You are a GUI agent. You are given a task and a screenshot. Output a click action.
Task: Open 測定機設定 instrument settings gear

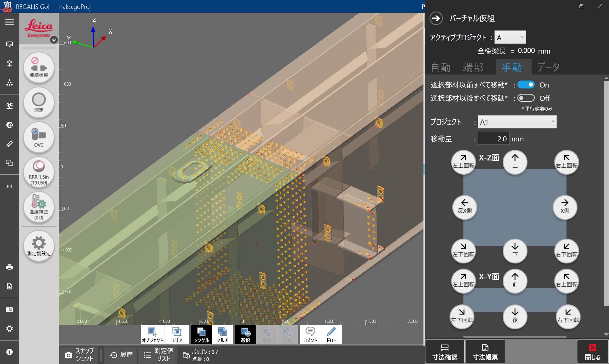[x=39, y=246]
